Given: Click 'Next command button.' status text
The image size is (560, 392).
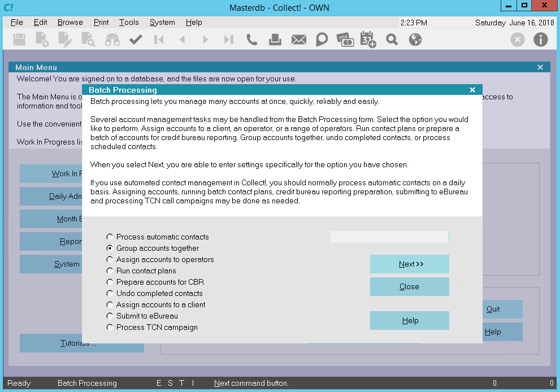Looking at the screenshot, I should click(x=251, y=383).
